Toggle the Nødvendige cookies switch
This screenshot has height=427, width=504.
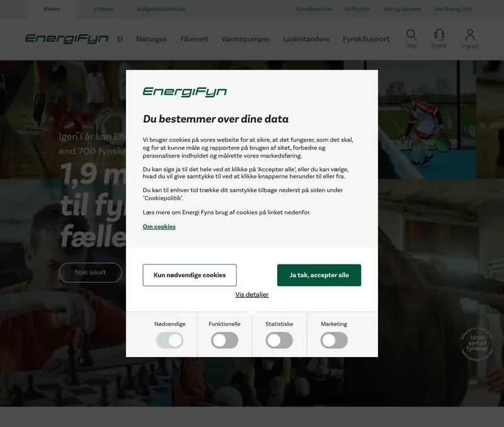169,340
